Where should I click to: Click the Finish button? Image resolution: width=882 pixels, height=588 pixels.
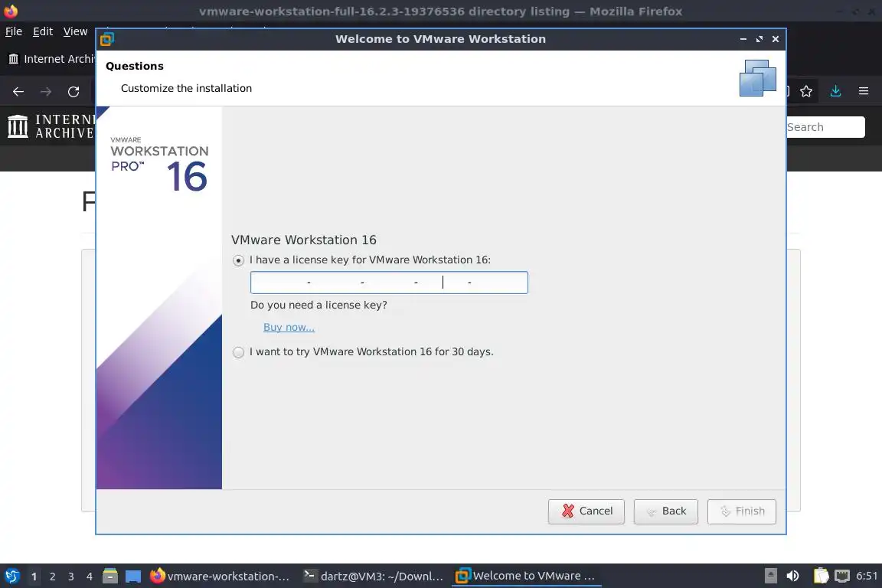click(741, 511)
